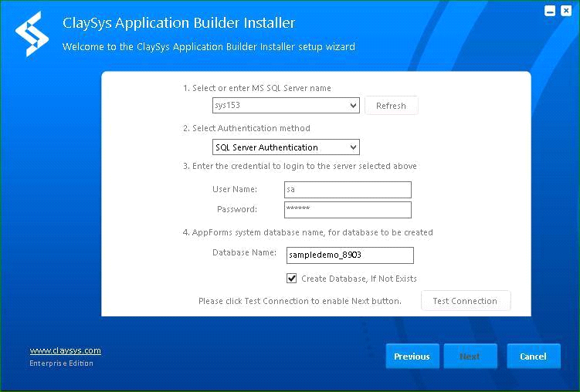The image size is (580, 392).
Task: Click '2. Select Authentication method' text
Action: click(246, 128)
